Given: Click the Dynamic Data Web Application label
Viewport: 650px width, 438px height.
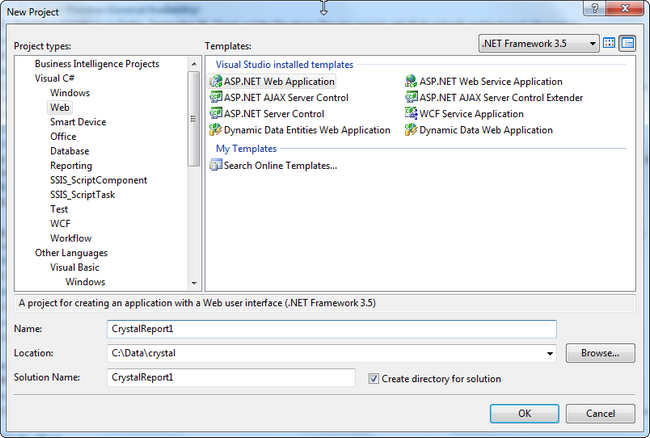Looking at the screenshot, I should pyautogui.click(x=486, y=130).
